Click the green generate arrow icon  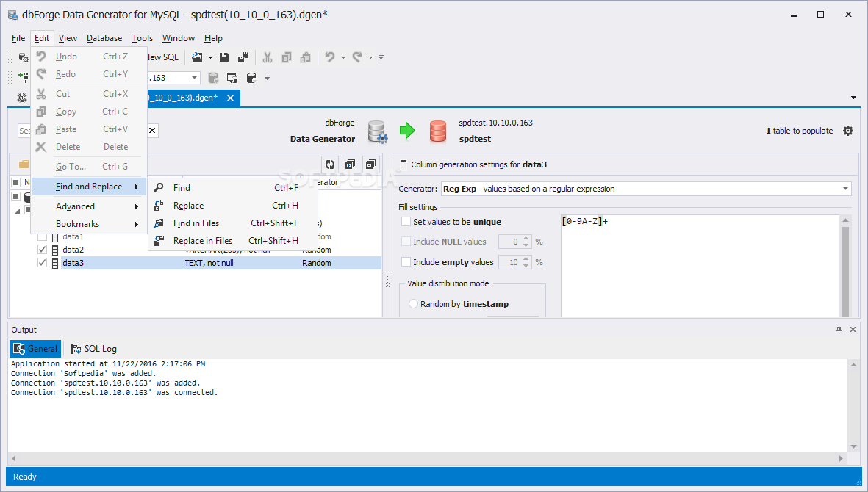(x=407, y=131)
